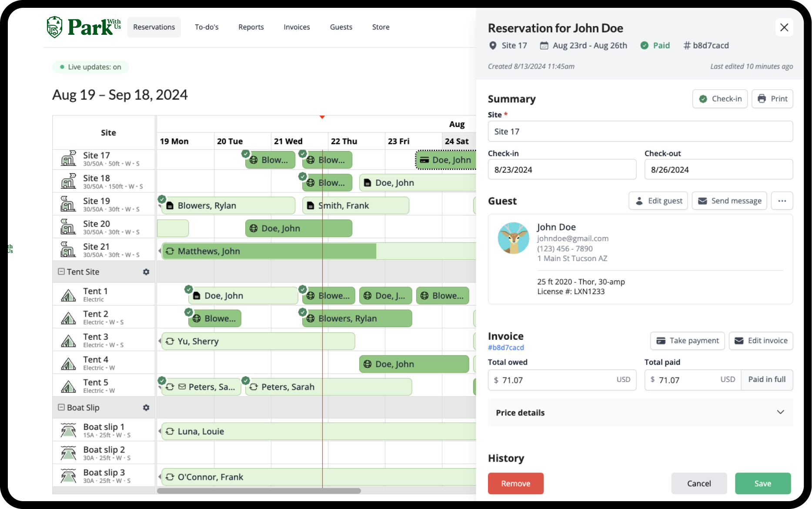Click the Park With Us logo
The height and width of the screenshot is (509, 812).
[x=84, y=27]
